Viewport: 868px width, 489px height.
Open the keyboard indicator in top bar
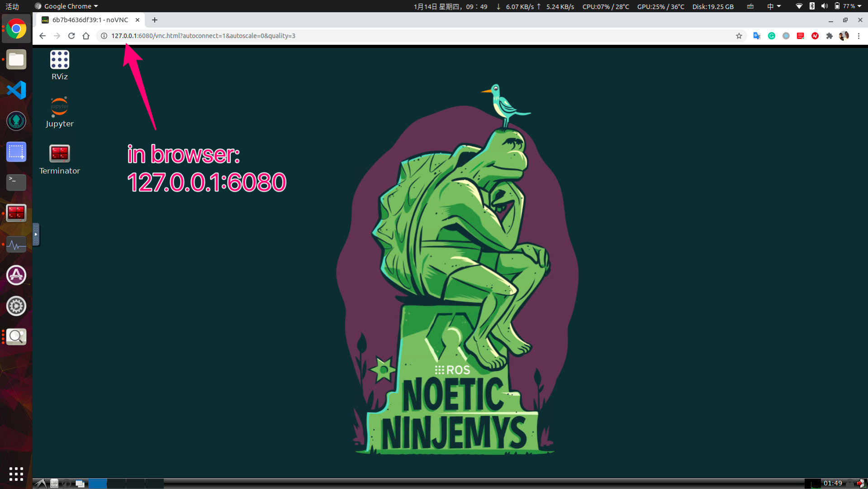click(750, 6)
